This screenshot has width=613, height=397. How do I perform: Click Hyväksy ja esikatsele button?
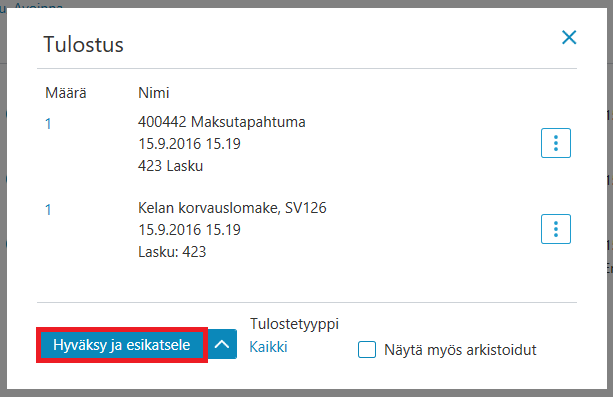(x=122, y=345)
